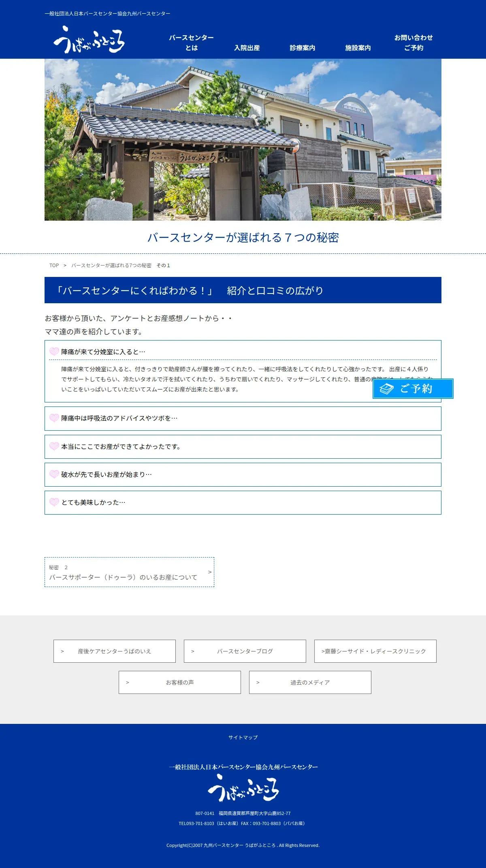Expand 本当にここでお産ができてよかったです accordion
486x868 pixels.
(243, 447)
